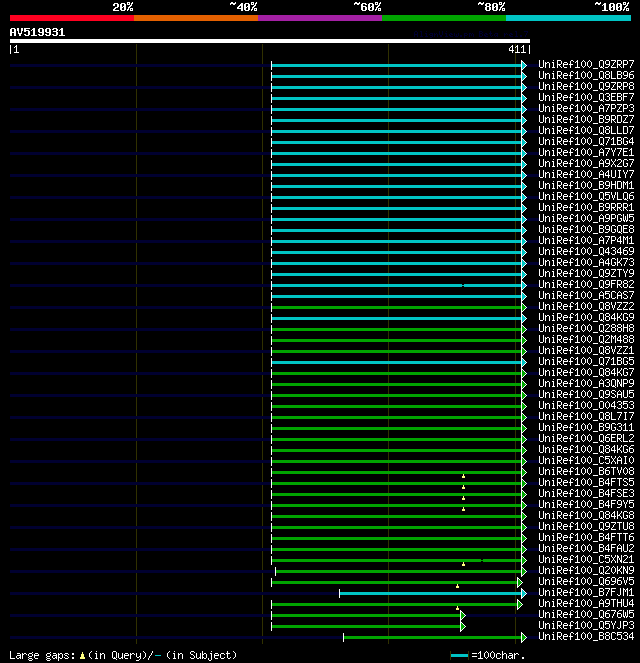Open hit UniRef100_A7PZP3 label
640x663 pixels.
[586, 108]
